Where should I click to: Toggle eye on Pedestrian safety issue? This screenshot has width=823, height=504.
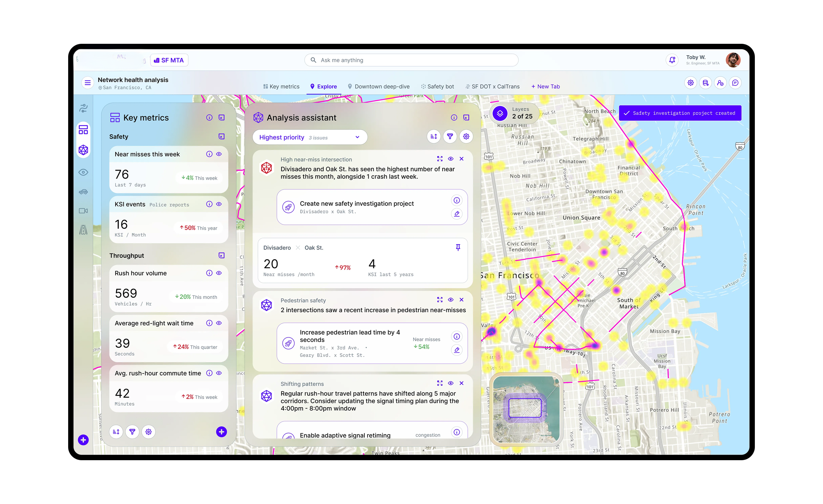pos(451,300)
